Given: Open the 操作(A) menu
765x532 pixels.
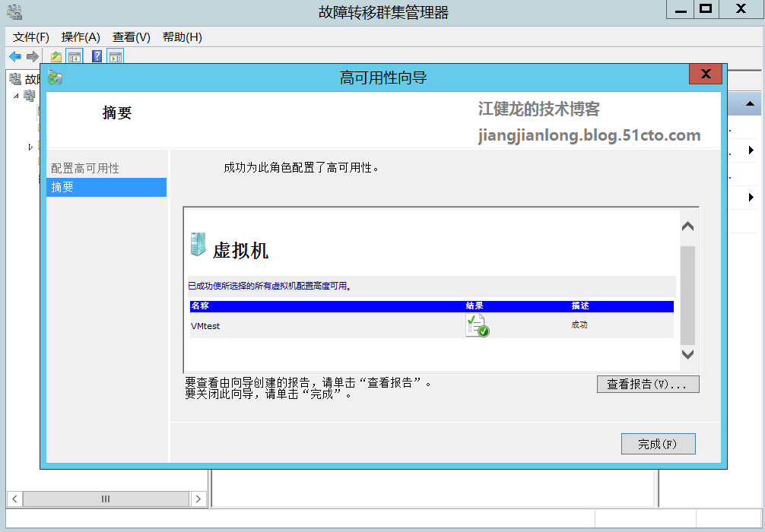Looking at the screenshot, I should [81, 37].
